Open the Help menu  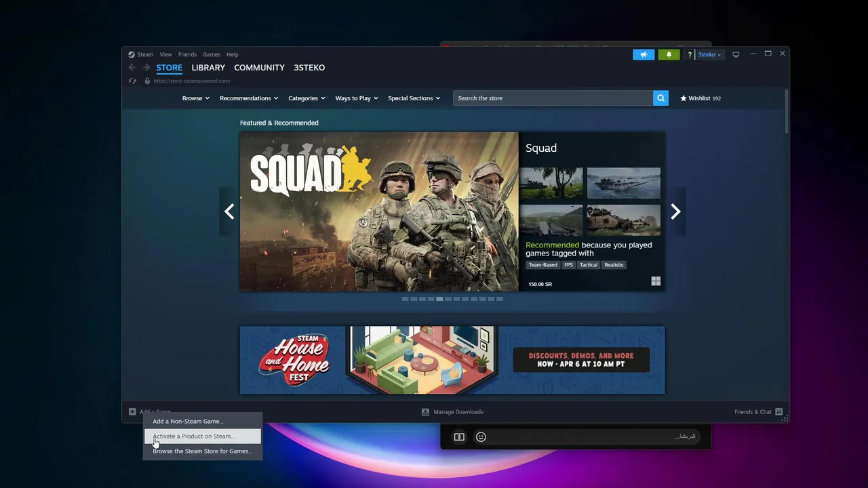coord(233,54)
